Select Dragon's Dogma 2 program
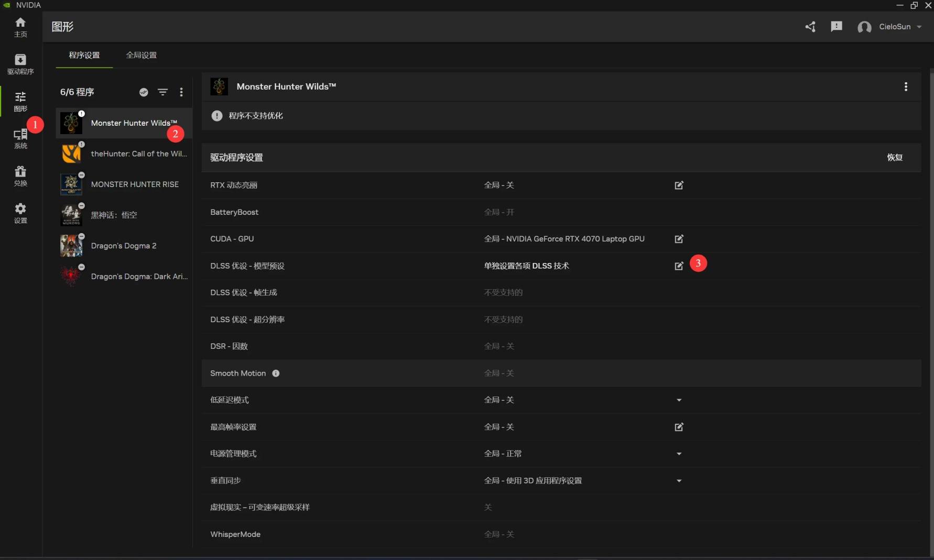The height and width of the screenshot is (560, 934). pyautogui.click(x=124, y=246)
